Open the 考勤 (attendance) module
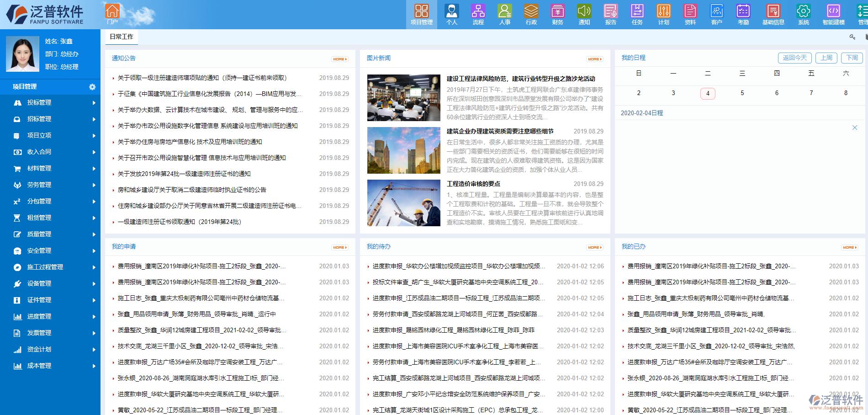The width and height of the screenshot is (868, 415). coord(743,14)
